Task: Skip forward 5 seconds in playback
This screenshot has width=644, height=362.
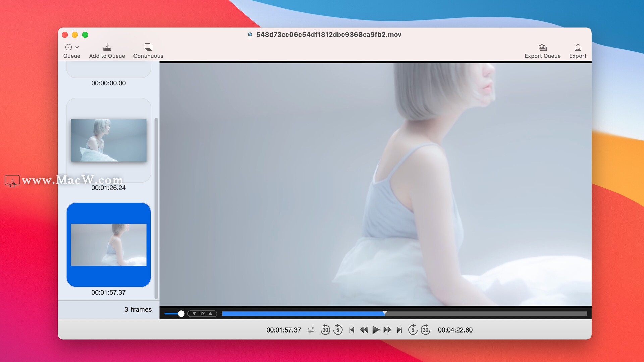Action: [413, 330]
